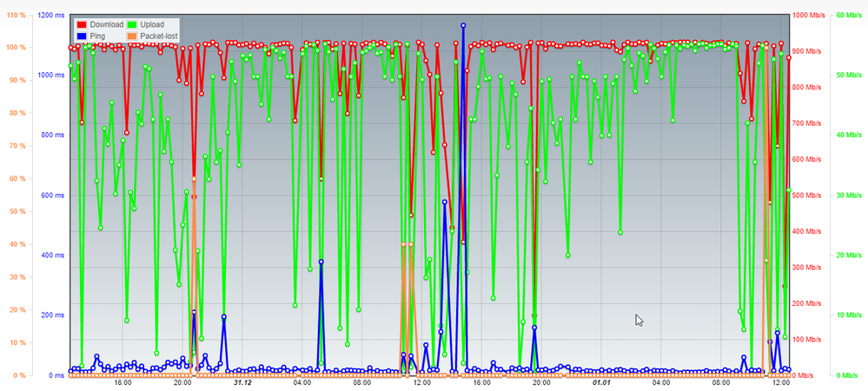Click the red "800 Mb/s" download axis label
This screenshot has width=868, height=391.
pyautogui.click(x=807, y=87)
